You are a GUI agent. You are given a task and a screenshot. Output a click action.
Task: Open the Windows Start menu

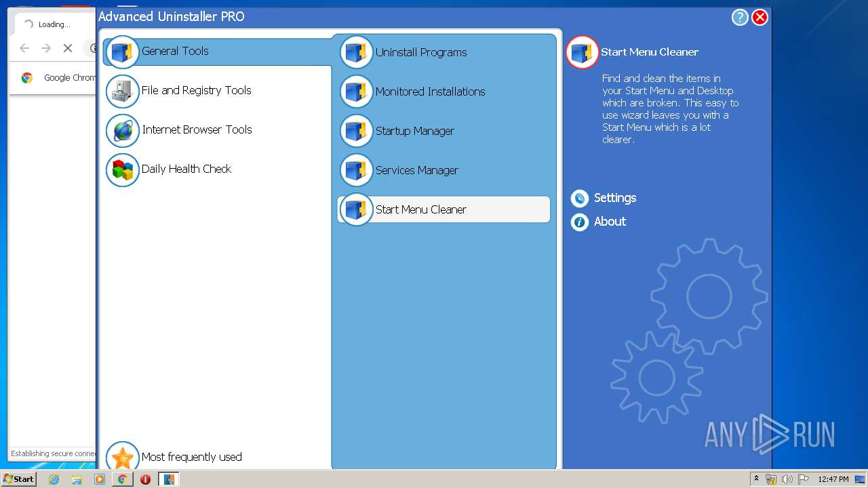click(x=19, y=479)
